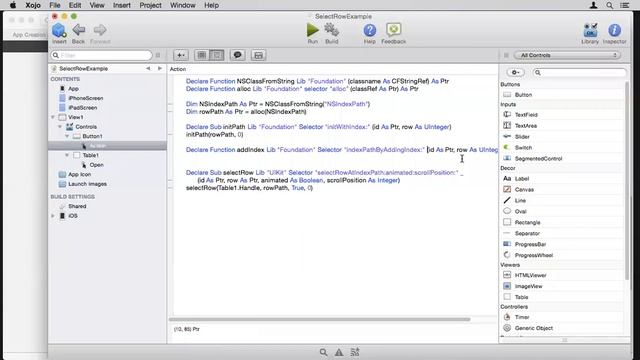The height and width of the screenshot is (360, 640).
Task: Click the first view mode toggle button
Action: (x=202, y=55)
